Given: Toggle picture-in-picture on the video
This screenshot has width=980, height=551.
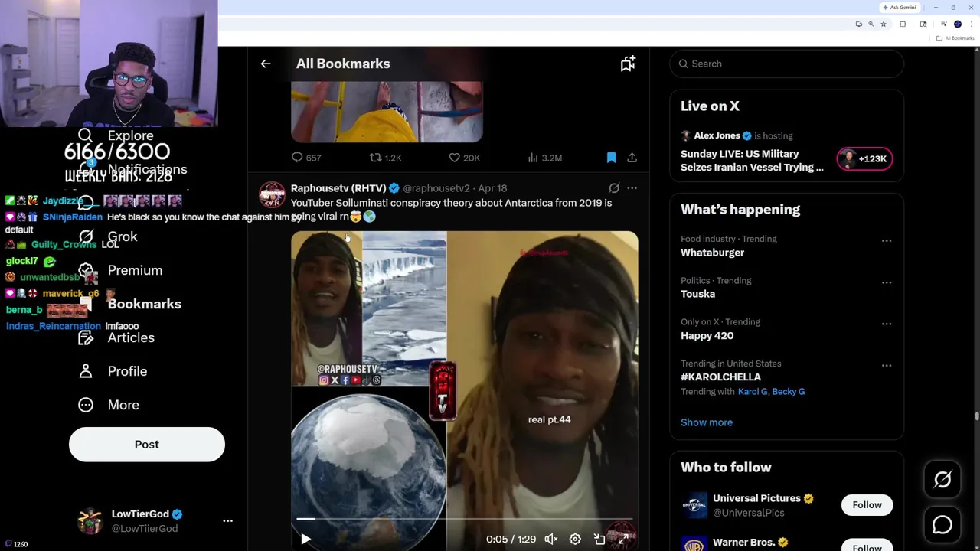Looking at the screenshot, I should click(x=599, y=539).
